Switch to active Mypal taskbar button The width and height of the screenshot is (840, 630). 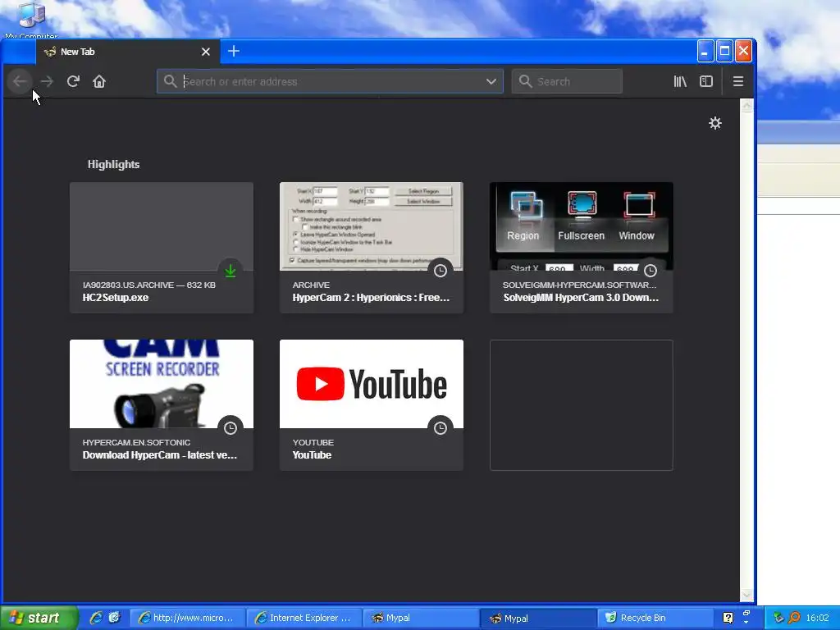(x=537, y=618)
